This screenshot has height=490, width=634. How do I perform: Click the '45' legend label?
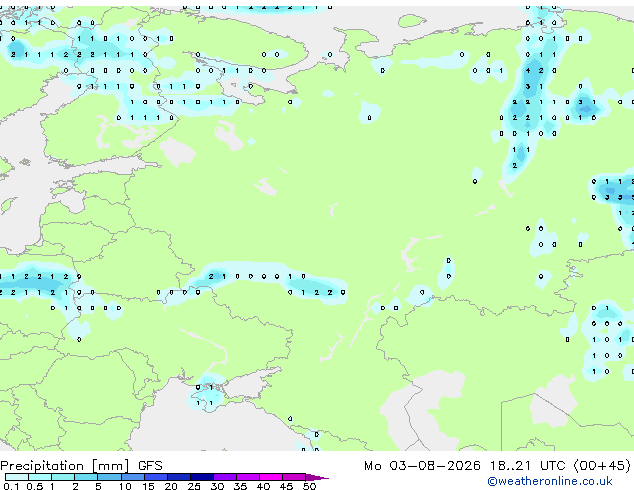pos(286,486)
